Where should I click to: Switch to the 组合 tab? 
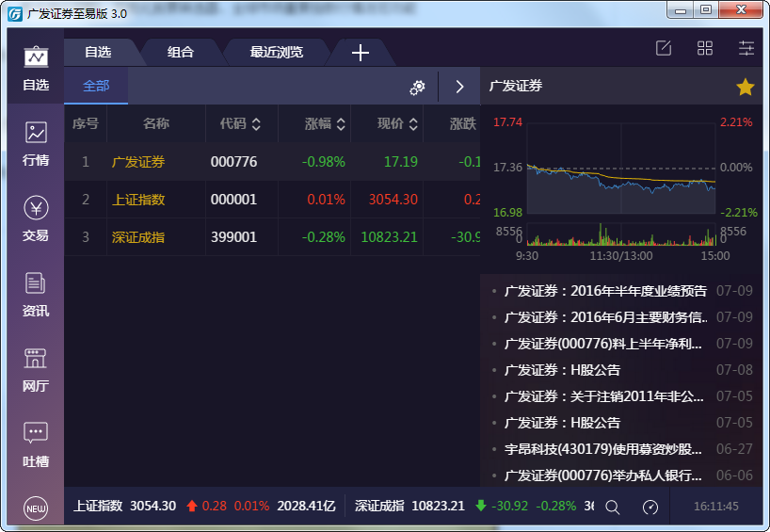point(181,52)
